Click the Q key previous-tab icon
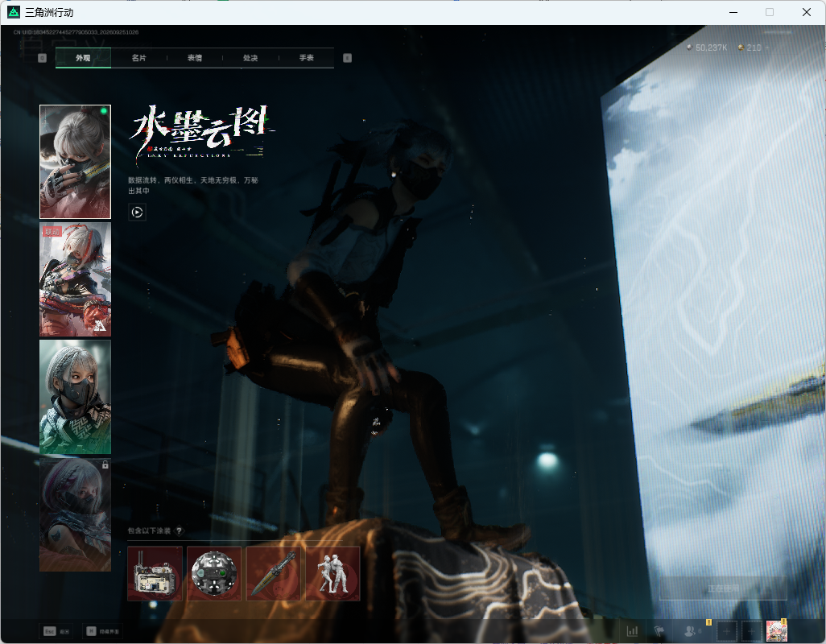 click(42, 58)
